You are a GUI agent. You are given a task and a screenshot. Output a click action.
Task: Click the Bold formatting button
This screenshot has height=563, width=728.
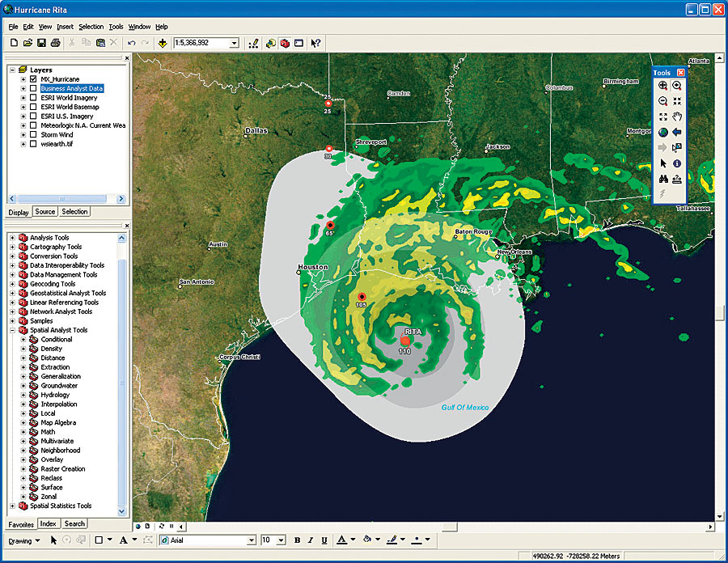297,540
